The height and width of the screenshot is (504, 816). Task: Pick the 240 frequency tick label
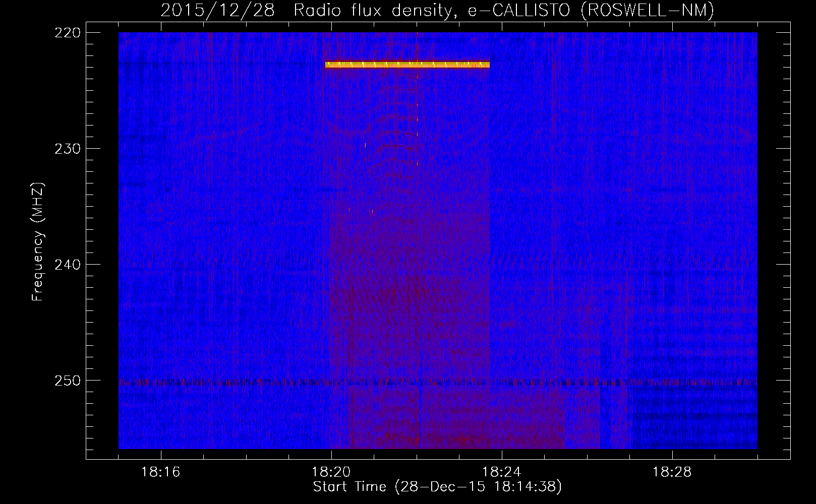(67, 265)
